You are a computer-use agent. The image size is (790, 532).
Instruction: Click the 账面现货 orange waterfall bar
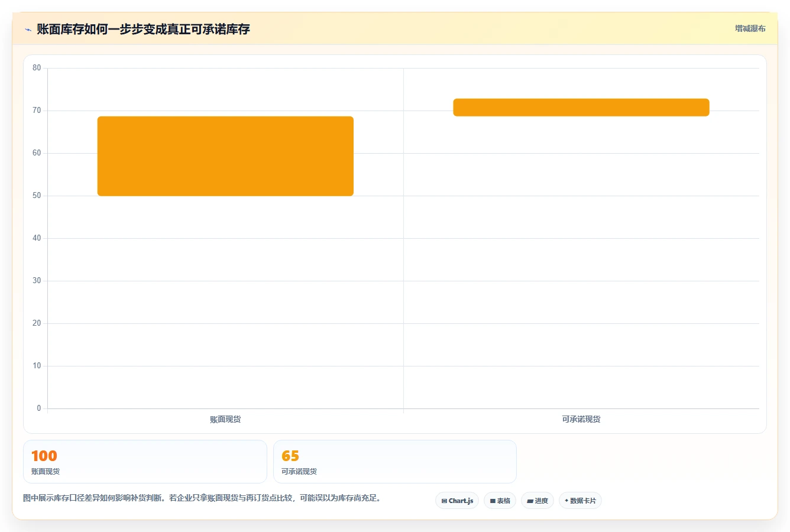(225, 156)
